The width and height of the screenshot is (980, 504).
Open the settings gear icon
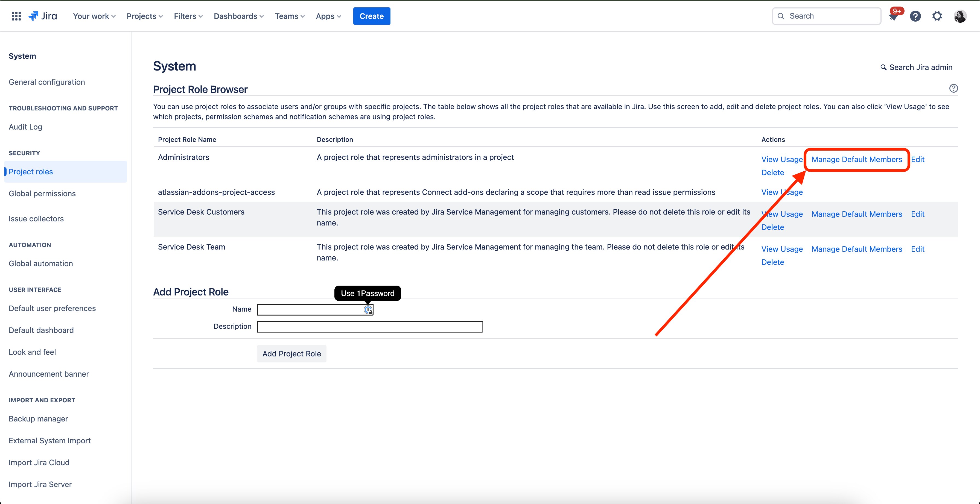[937, 16]
